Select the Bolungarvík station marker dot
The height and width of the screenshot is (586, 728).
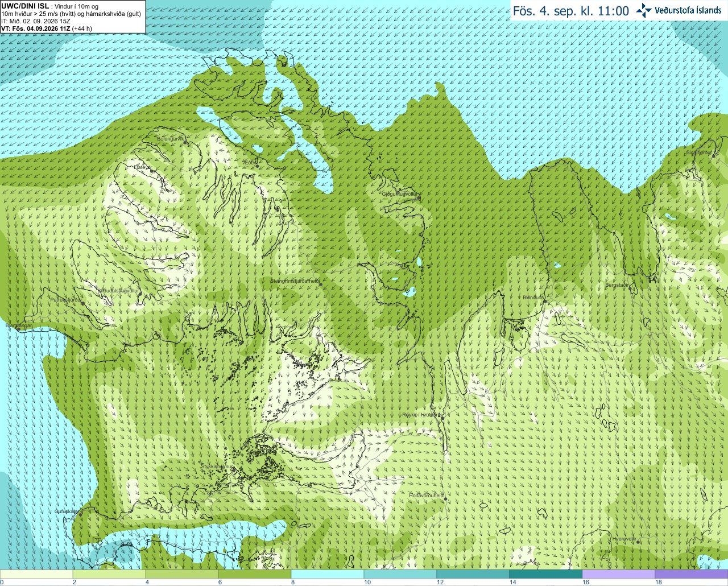pos(186,142)
